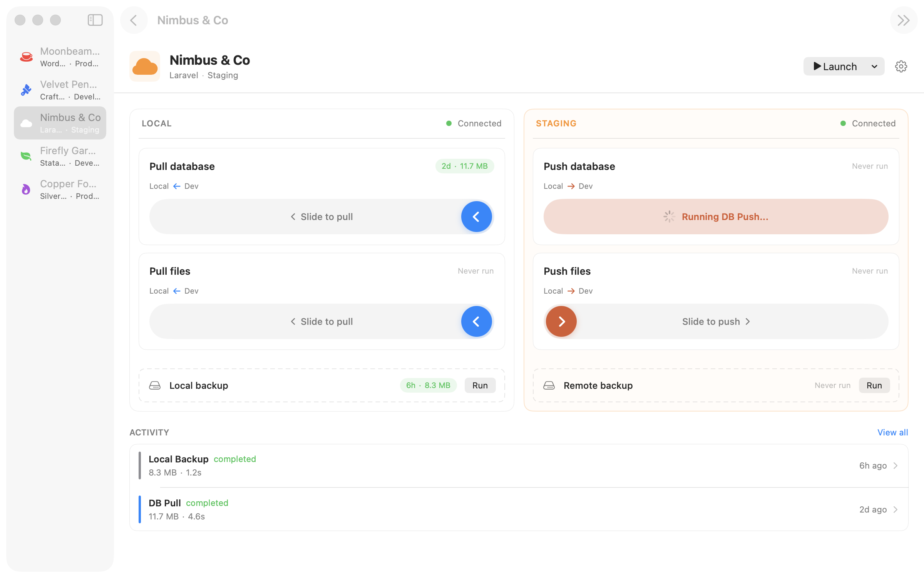Run the Remote backup
Viewport: 924px width, 578px height.
874,385
